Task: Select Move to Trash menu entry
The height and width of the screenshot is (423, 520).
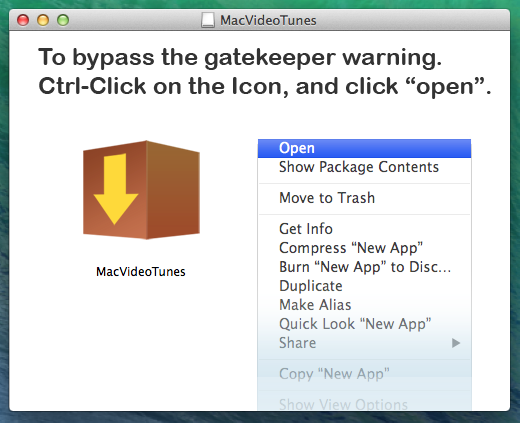Action: coord(364,198)
